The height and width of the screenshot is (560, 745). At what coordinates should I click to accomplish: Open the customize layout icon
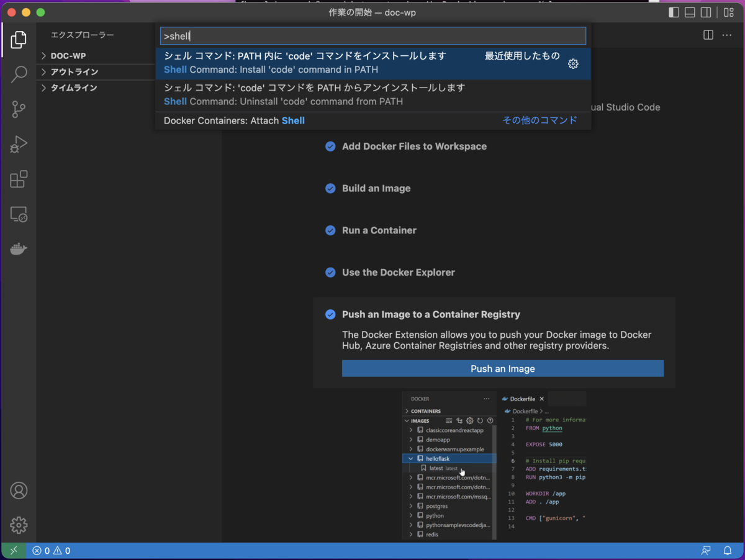click(x=728, y=12)
